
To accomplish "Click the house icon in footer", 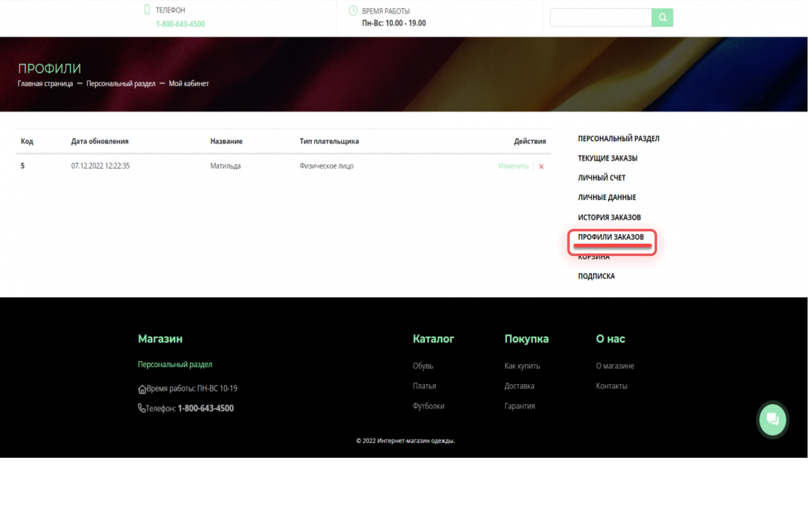I will tap(142, 389).
